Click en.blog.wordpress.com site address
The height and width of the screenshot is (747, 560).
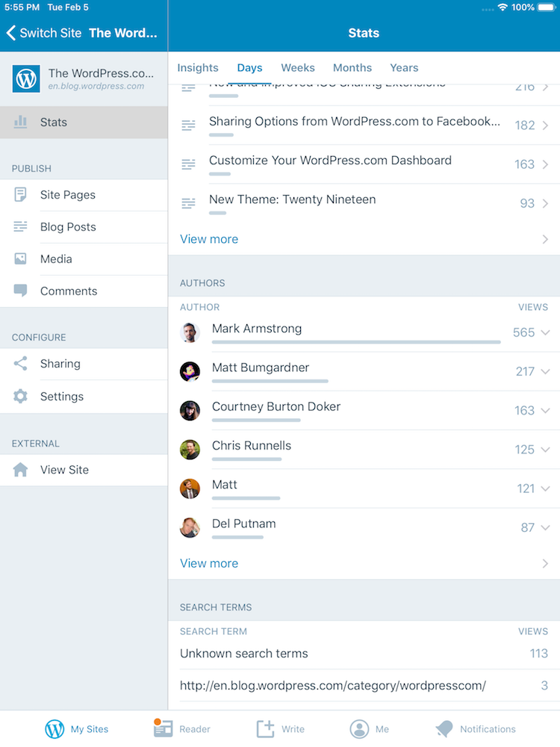point(96,86)
